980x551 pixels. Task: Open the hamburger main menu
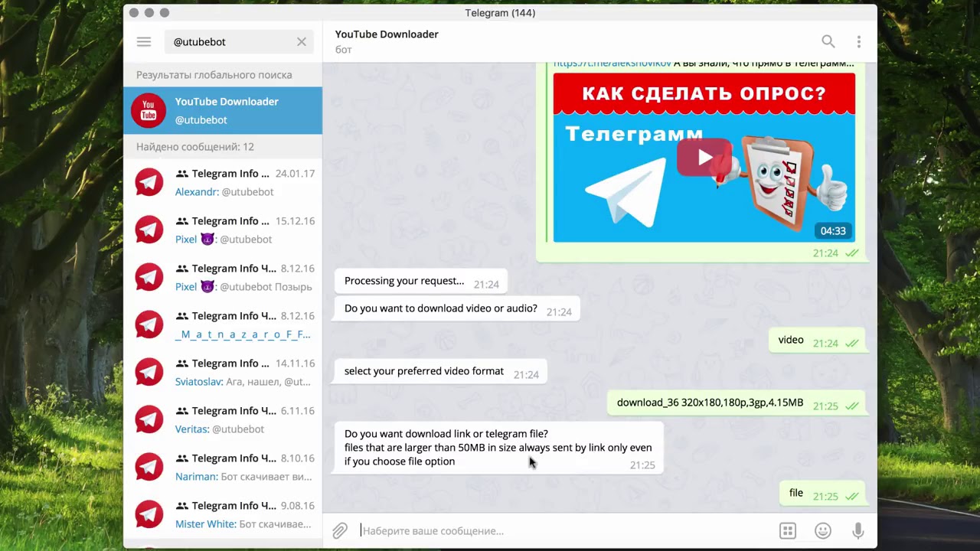point(144,42)
